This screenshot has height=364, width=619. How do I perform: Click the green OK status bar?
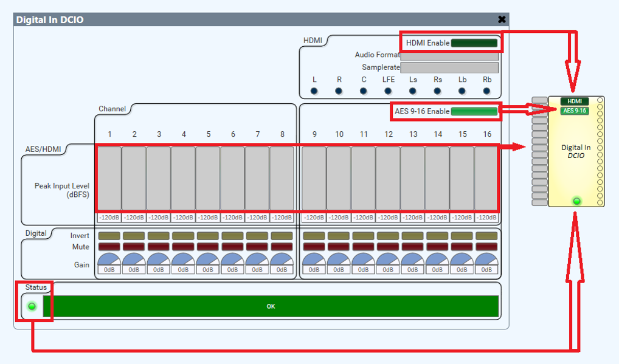tap(271, 306)
